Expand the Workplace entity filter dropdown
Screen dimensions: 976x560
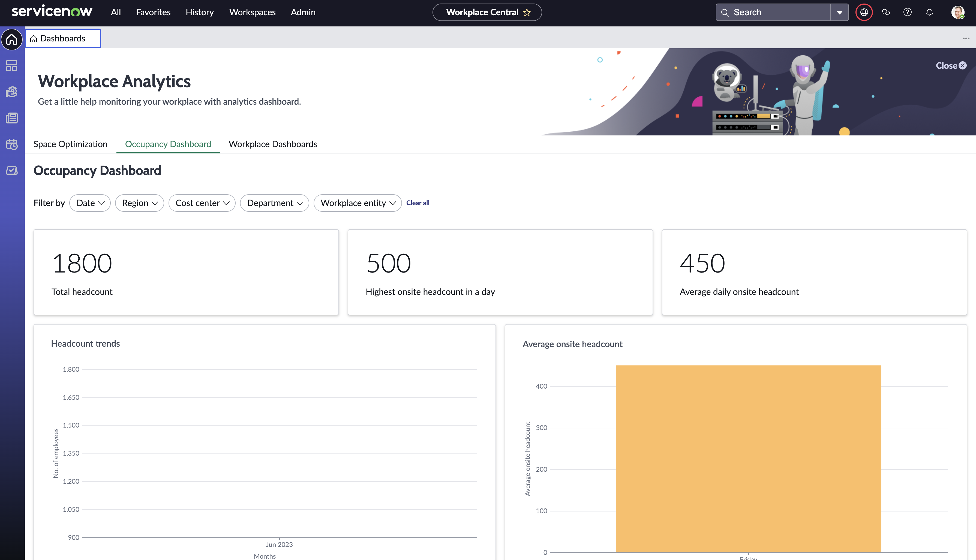point(358,203)
